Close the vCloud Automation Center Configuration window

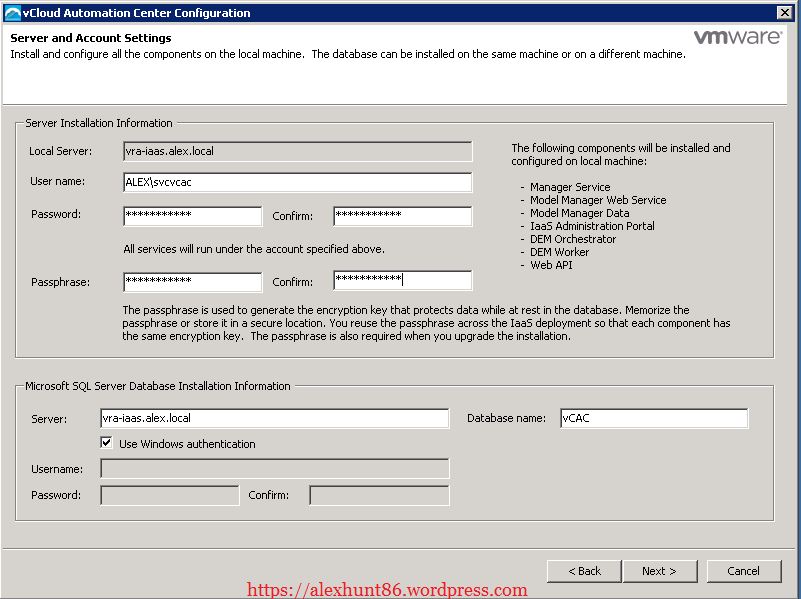pos(785,13)
